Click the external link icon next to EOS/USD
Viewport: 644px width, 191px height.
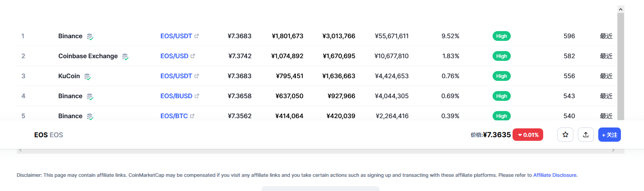pos(193,56)
